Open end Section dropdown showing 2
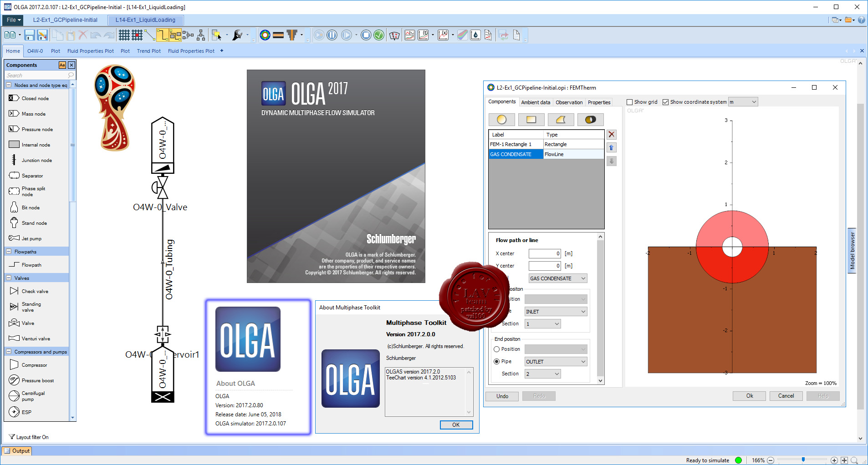The image size is (868, 465). [542, 374]
